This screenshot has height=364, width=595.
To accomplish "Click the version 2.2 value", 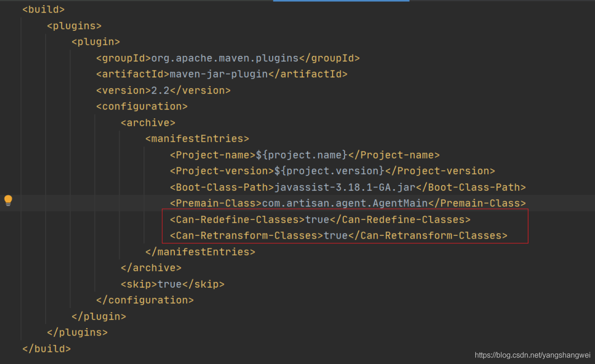I will pyautogui.click(x=160, y=90).
